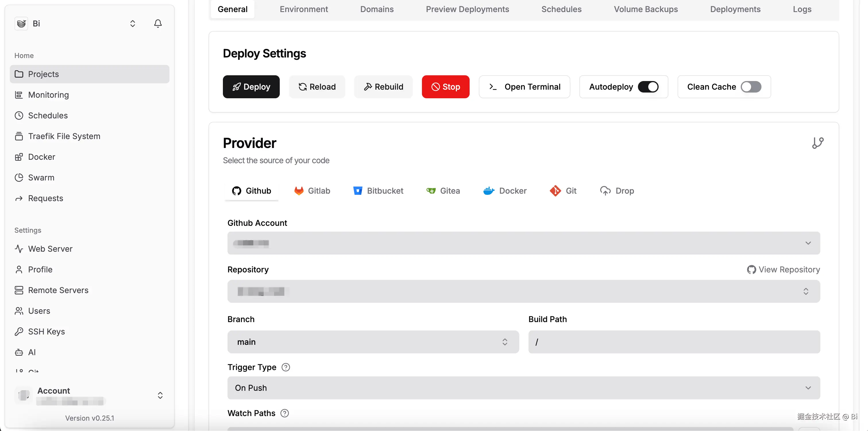The height and width of the screenshot is (431, 868).
Task: Select the Bitbucket provider
Action: pos(378,191)
